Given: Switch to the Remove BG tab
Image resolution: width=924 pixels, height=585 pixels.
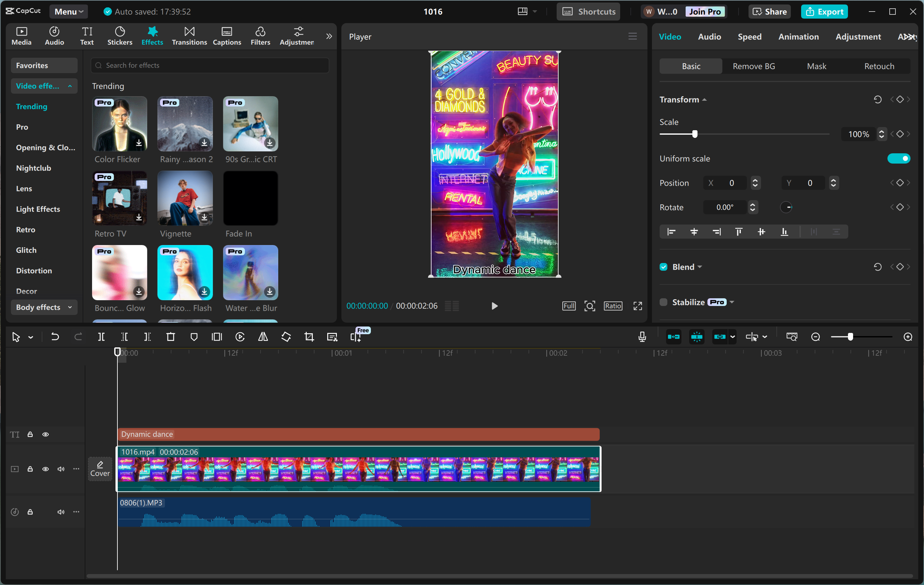Looking at the screenshot, I should tap(753, 66).
